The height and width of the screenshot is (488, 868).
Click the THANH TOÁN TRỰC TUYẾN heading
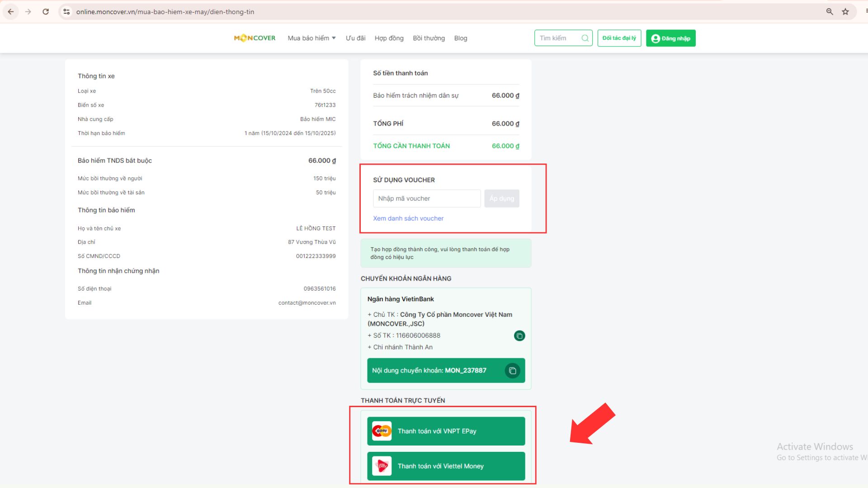coord(403,400)
